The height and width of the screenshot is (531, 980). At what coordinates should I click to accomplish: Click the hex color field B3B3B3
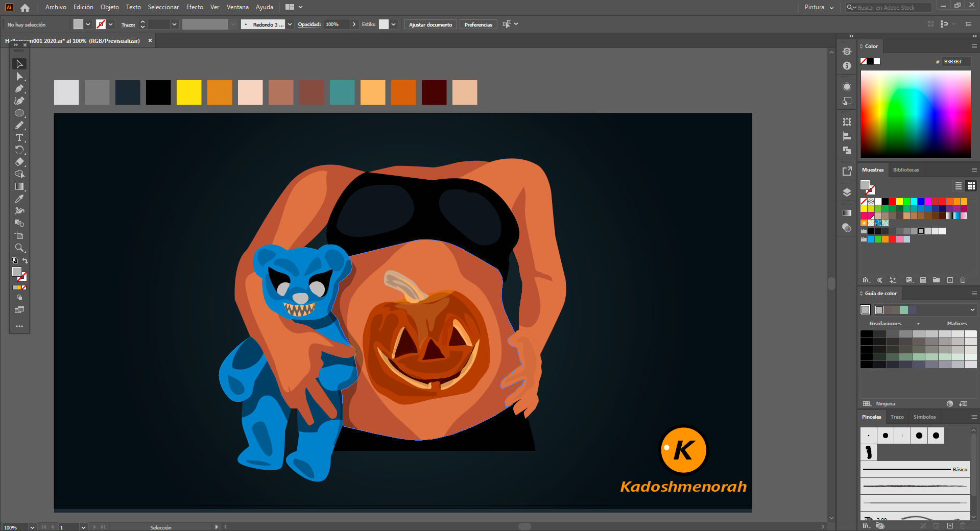click(x=955, y=62)
